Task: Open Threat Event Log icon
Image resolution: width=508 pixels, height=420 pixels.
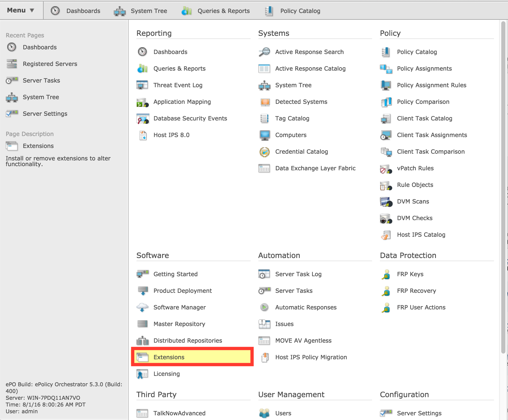Action: 142,85
